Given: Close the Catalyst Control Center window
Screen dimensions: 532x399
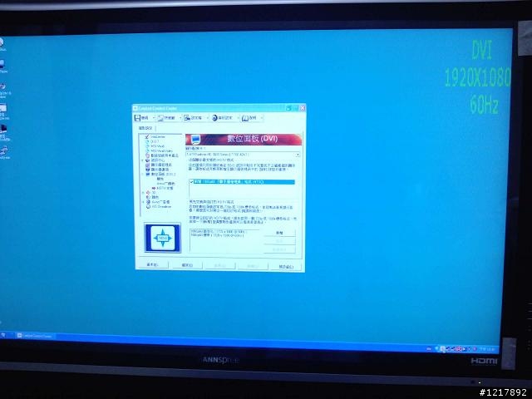Looking at the screenshot, I should tap(303, 108).
